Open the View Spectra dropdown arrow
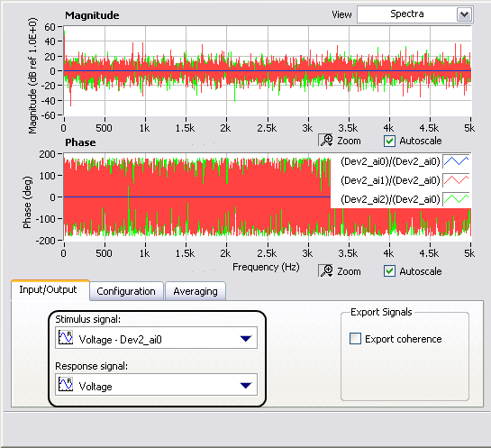This screenshot has height=448, width=491. pyautogui.click(x=464, y=14)
